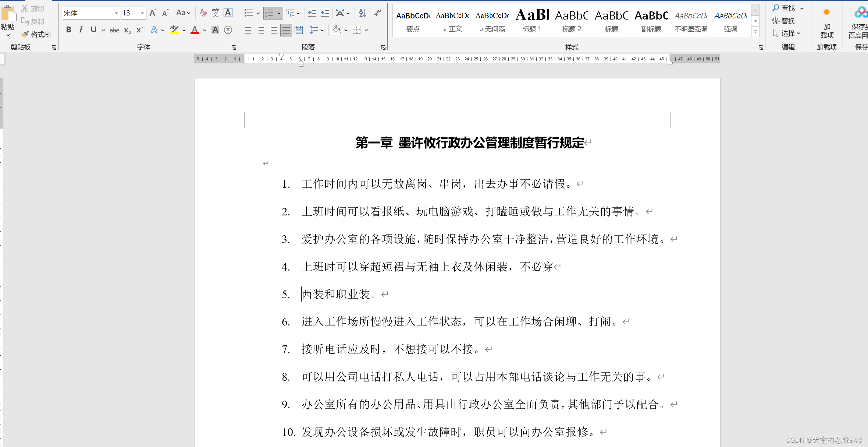
Task: Open the phonetic guide (wén) tool
Action: pyautogui.click(x=216, y=13)
